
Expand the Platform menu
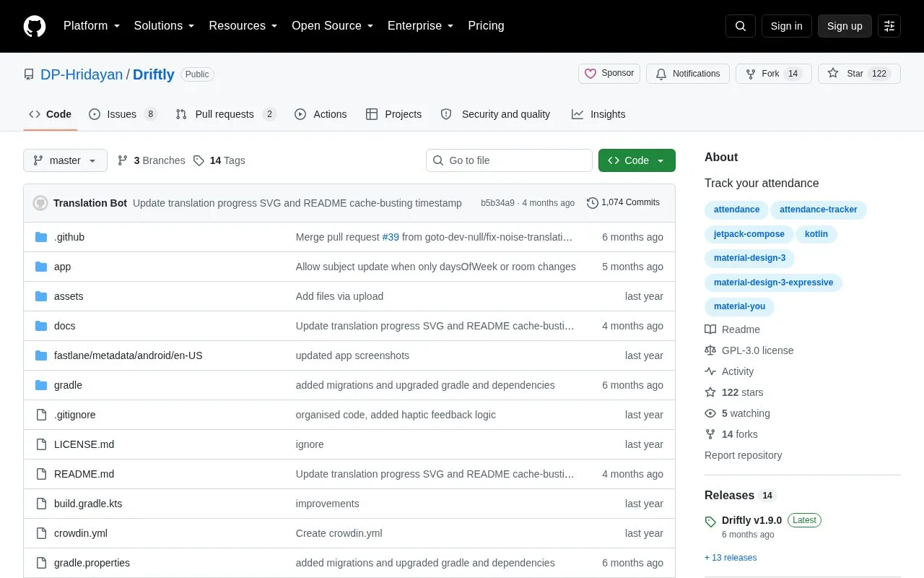(x=92, y=26)
